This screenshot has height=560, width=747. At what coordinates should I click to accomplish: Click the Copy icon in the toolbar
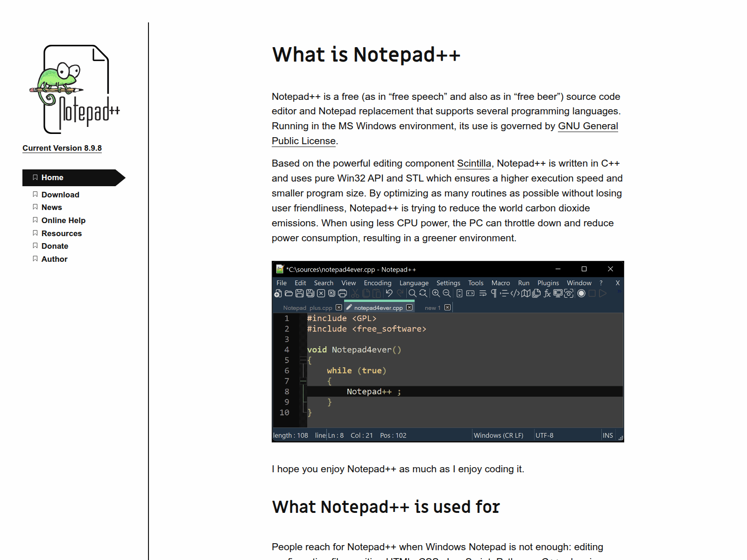tap(366, 293)
